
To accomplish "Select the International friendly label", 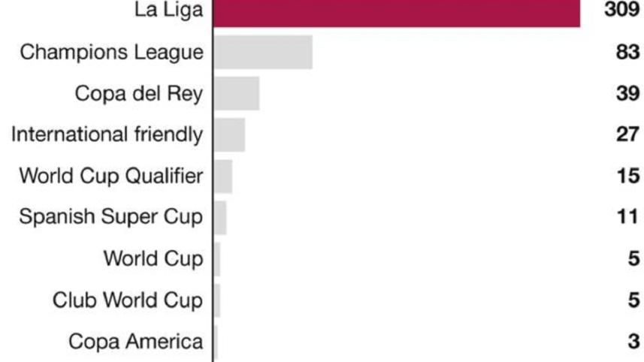I will pyautogui.click(x=107, y=135).
